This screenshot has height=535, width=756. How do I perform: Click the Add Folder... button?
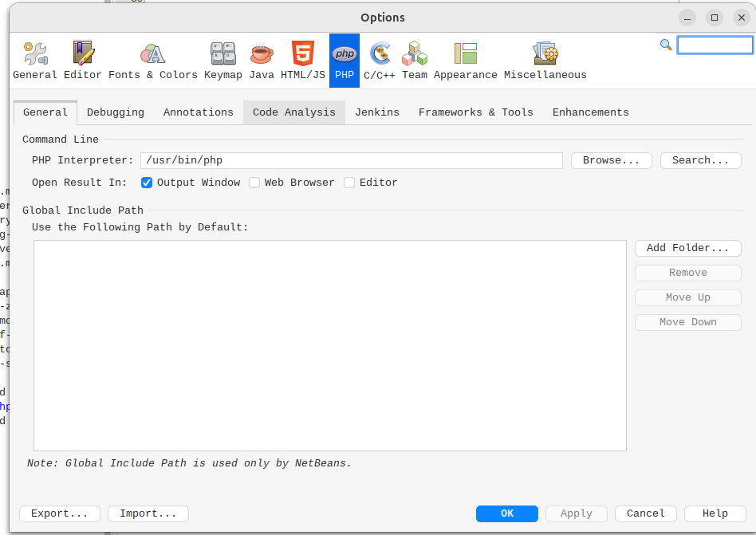click(x=687, y=248)
